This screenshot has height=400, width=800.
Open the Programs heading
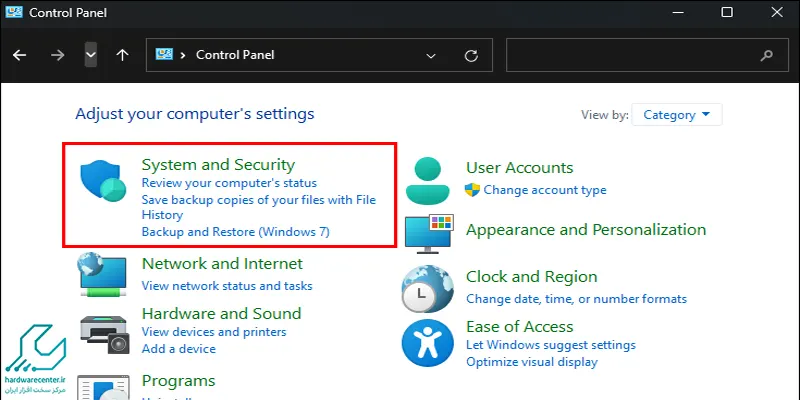(x=179, y=381)
